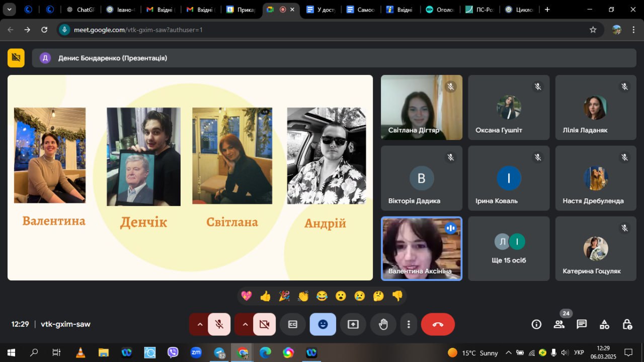Viewport: 644px width, 362px height.
Task: Raise hand using the hand icon
Action: pos(383,324)
